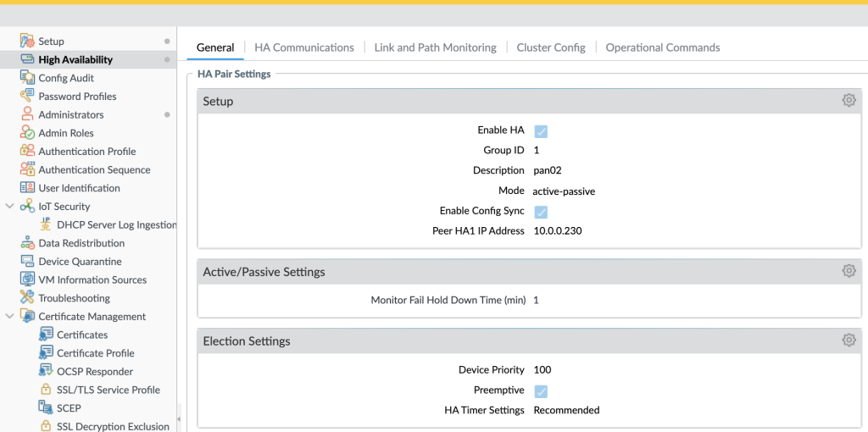The width and height of the screenshot is (868, 432).
Task: Select DHCP Server Log Ingestion item
Action: click(116, 224)
